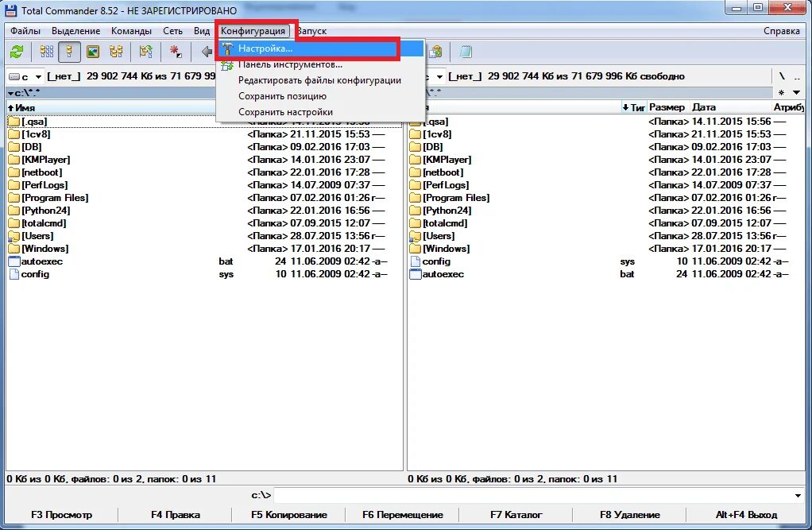Sort right panel by Дата column header
Image resolution: width=812 pixels, height=530 pixels.
[730, 108]
